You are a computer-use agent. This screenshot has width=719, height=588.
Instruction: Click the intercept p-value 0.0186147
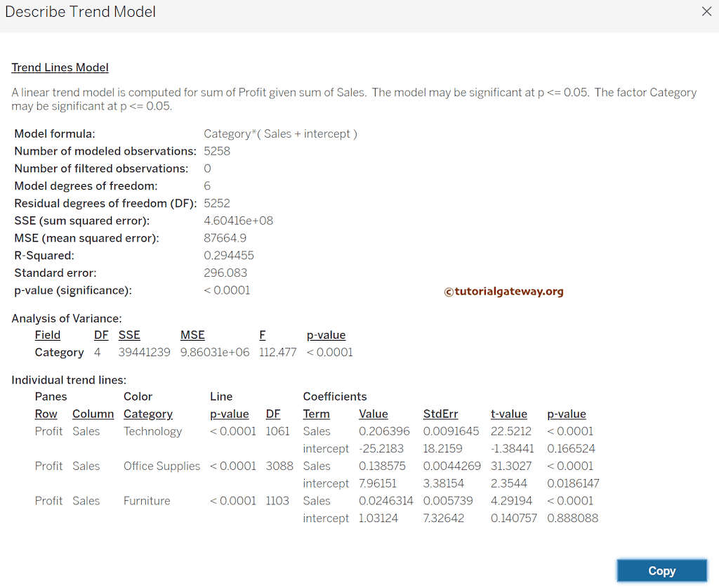[573, 483]
